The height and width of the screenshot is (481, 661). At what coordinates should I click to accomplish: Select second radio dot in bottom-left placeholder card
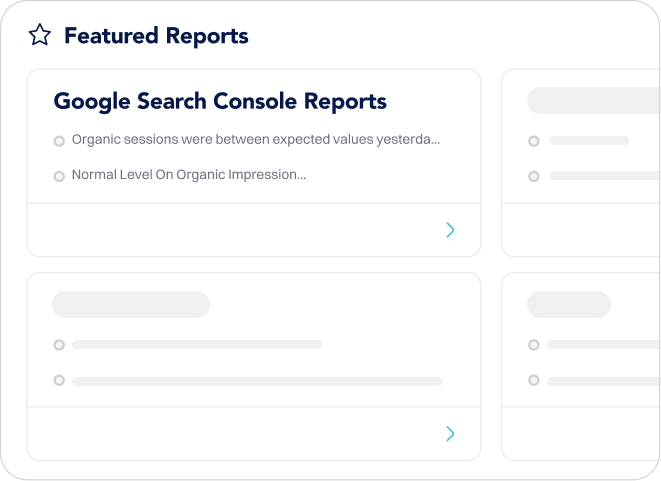59,380
